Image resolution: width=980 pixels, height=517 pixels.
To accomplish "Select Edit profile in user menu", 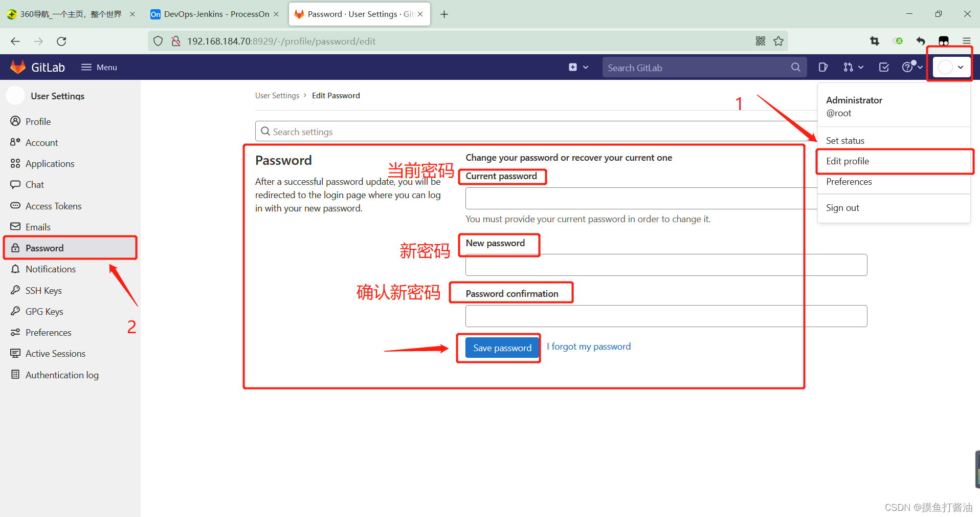I will 894,161.
